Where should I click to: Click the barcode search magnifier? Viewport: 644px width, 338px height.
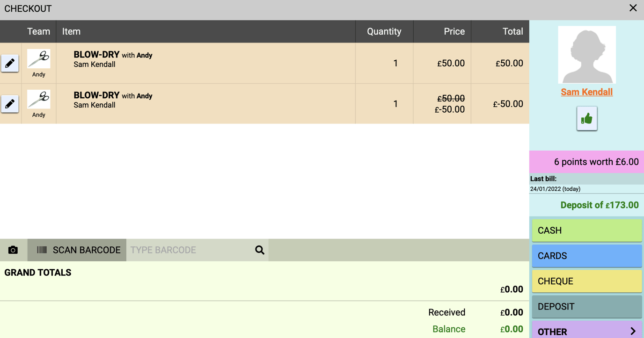click(259, 250)
